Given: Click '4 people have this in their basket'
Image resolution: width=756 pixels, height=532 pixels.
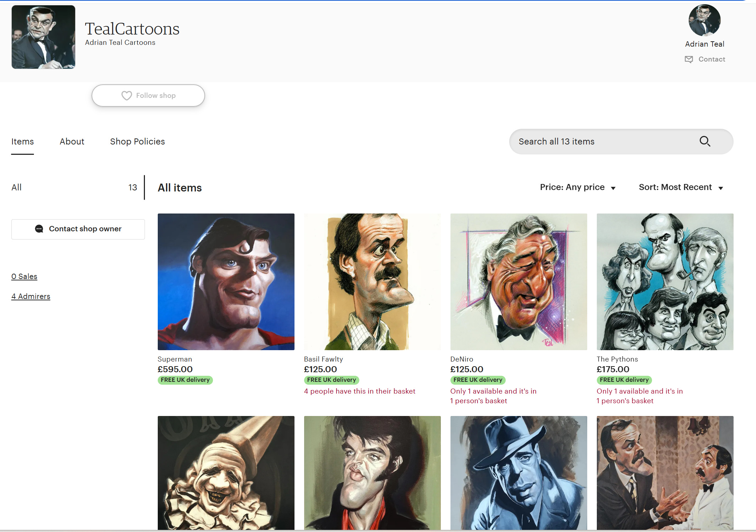Looking at the screenshot, I should pyautogui.click(x=360, y=391).
